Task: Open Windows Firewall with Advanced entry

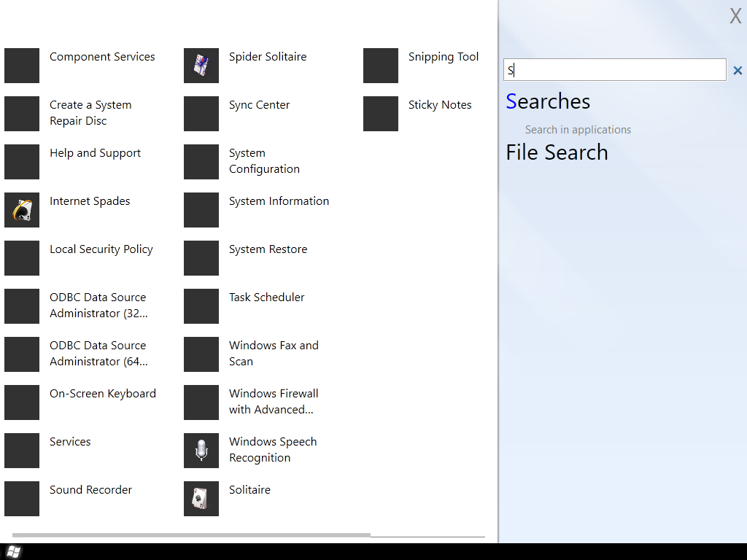Action: pyautogui.click(x=273, y=402)
